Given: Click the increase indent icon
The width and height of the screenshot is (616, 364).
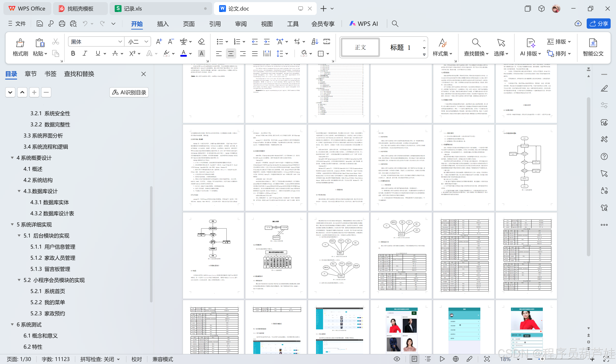Looking at the screenshot, I should pos(267,41).
